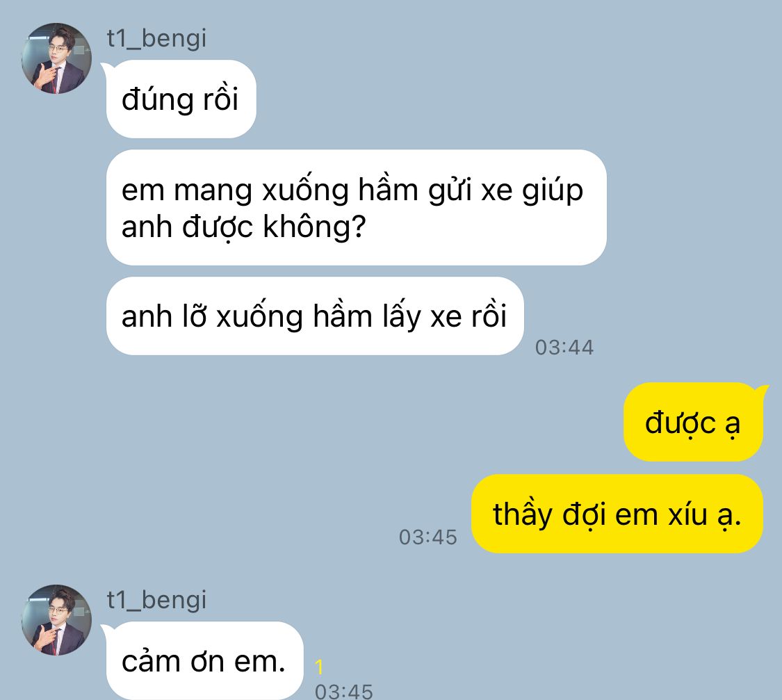Image resolution: width=782 pixels, height=700 pixels.
Task: Select the "em mang xuống hầm gửi xe" message
Action: pos(356,207)
